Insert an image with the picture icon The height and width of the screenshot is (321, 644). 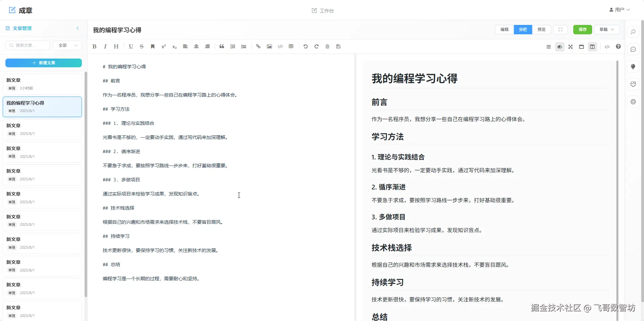pyautogui.click(x=269, y=47)
